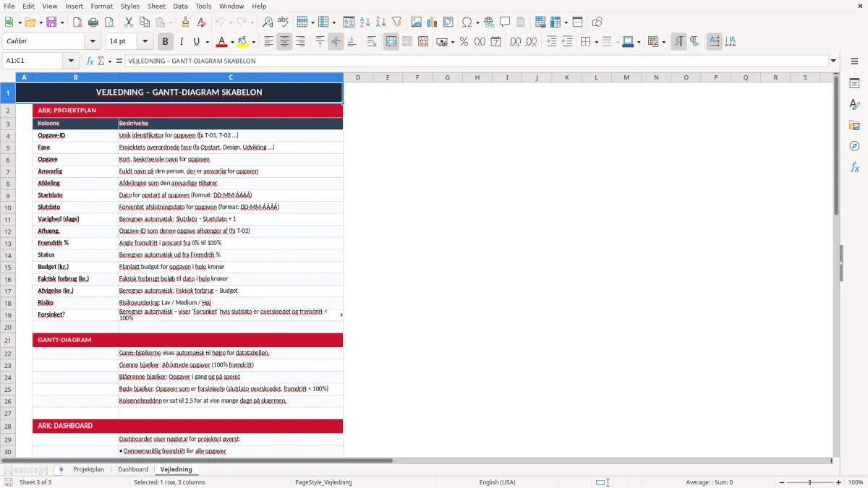Screen dimensions: 868x488
Task: Open the Format menu
Action: click(101, 6)
